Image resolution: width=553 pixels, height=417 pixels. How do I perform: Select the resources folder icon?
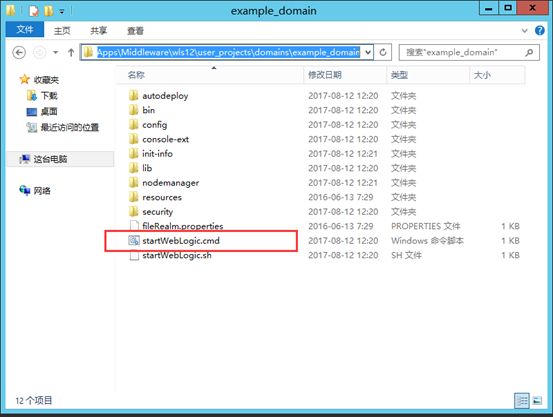tap(133, 197)
